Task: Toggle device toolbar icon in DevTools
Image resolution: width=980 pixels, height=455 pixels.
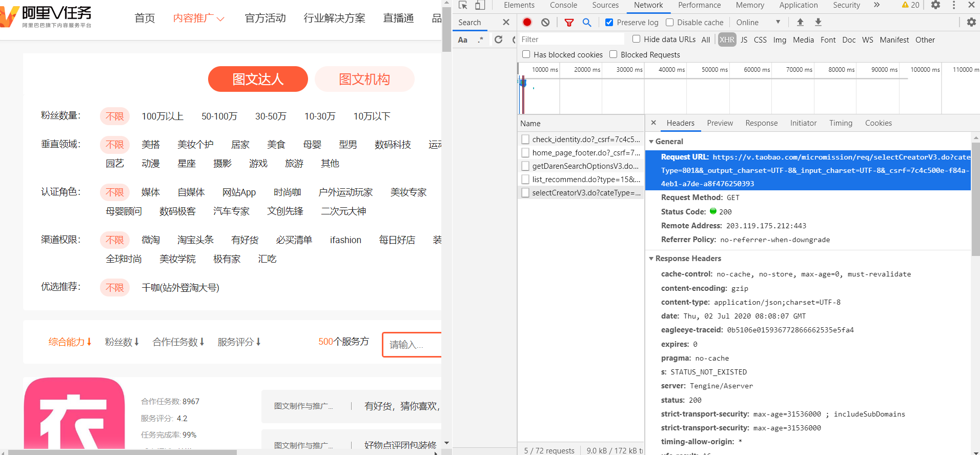Action: pyautogui.click(x=480, y=5)
